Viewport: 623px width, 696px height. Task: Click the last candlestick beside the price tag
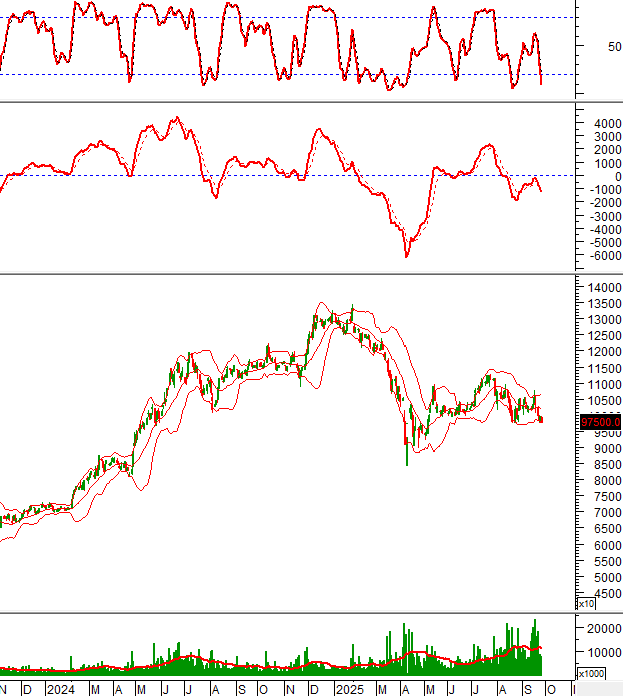pyautogui.click(x=542, y=418)
